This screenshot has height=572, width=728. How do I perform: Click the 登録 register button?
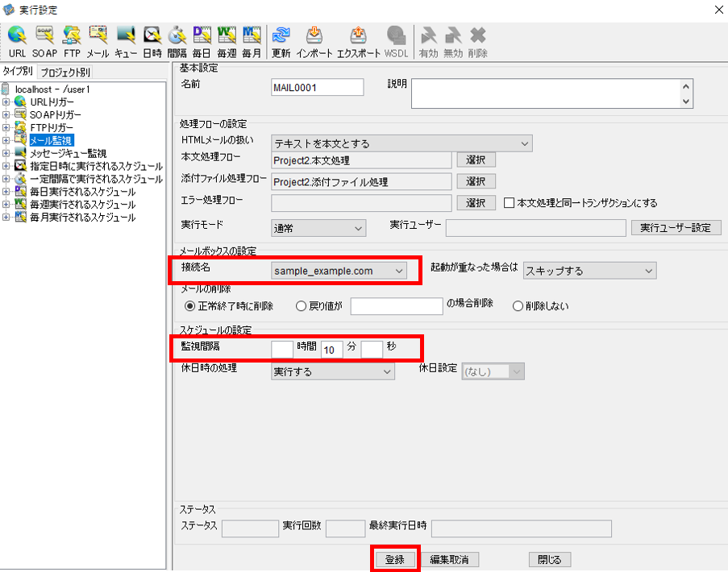click(x=395, y=559)
